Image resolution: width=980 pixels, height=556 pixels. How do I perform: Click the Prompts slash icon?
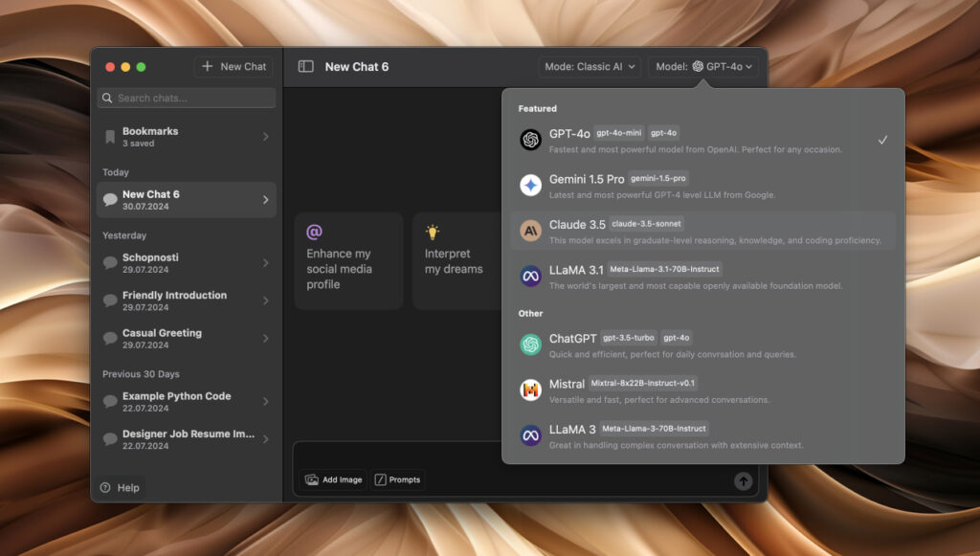click(x=380, y=479)
